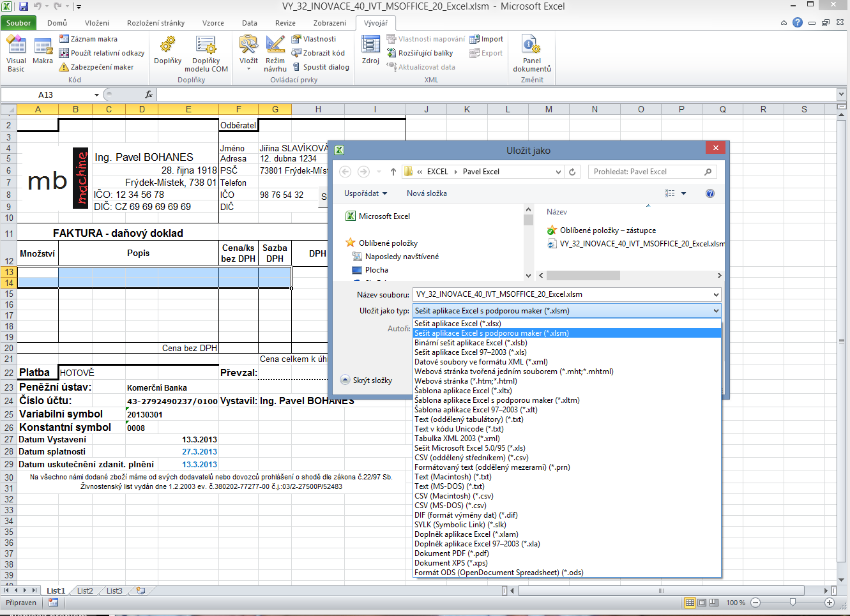850x616 pixels.
Task: Switch to Normal view in status bar
Action: point(690,603)
